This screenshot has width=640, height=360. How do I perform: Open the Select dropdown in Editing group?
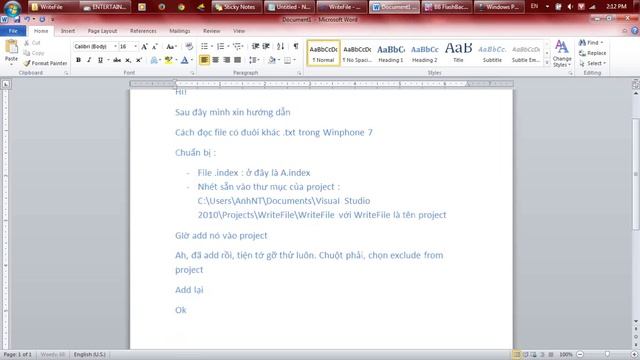point(592,63)
